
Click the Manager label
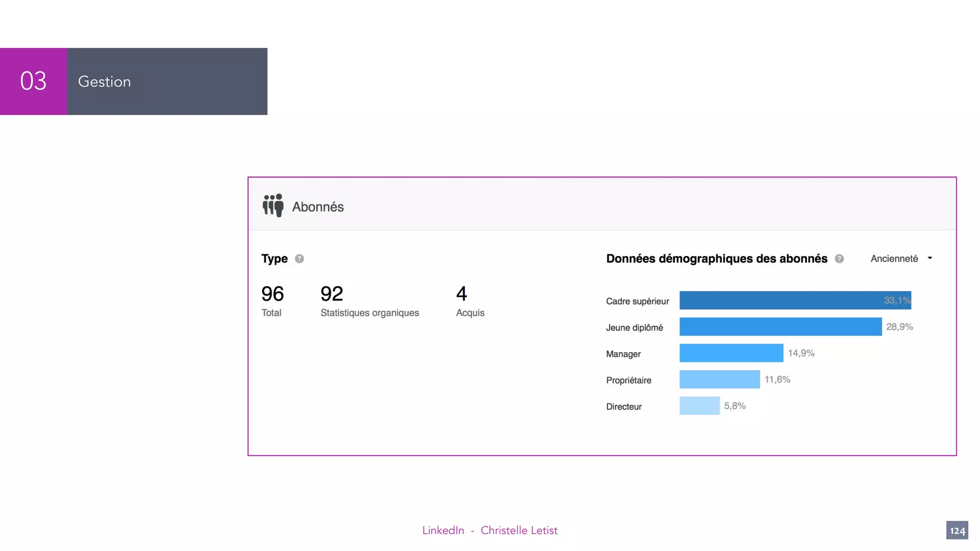click(x=623, y=354)
